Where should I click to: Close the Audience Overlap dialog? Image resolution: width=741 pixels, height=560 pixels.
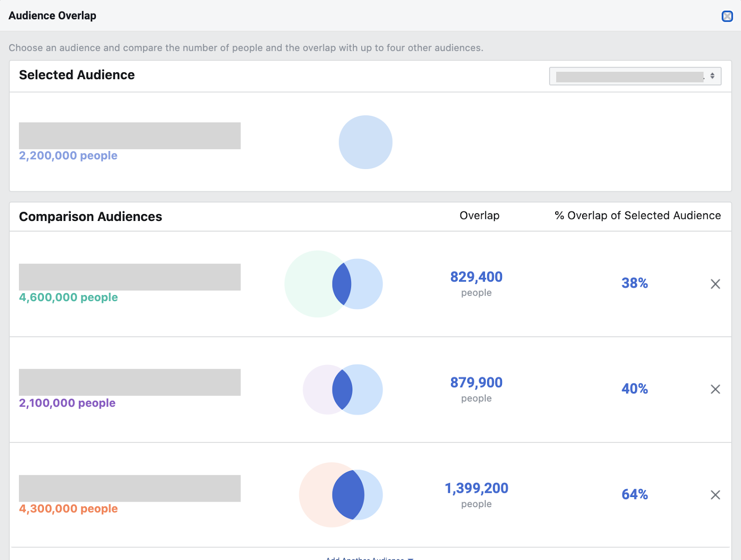[x=727, y=16]
